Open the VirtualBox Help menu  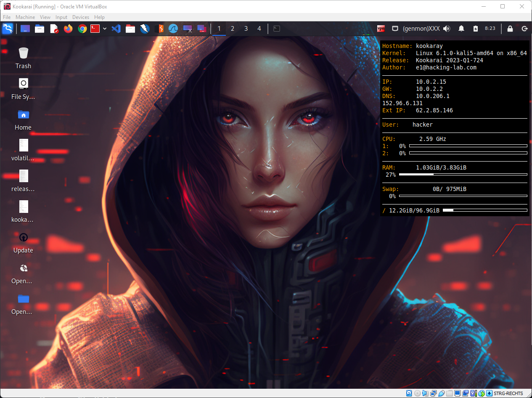tap(100, 17)
